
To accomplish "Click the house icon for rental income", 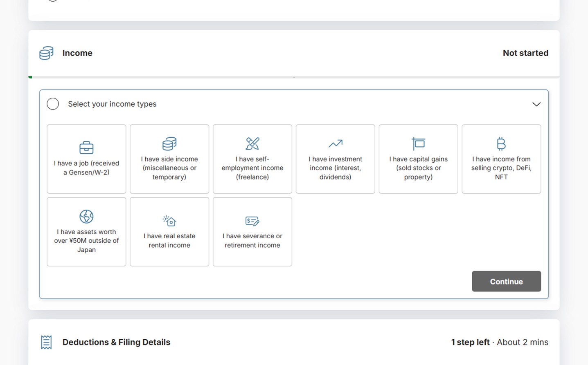I will pos(169,220).
